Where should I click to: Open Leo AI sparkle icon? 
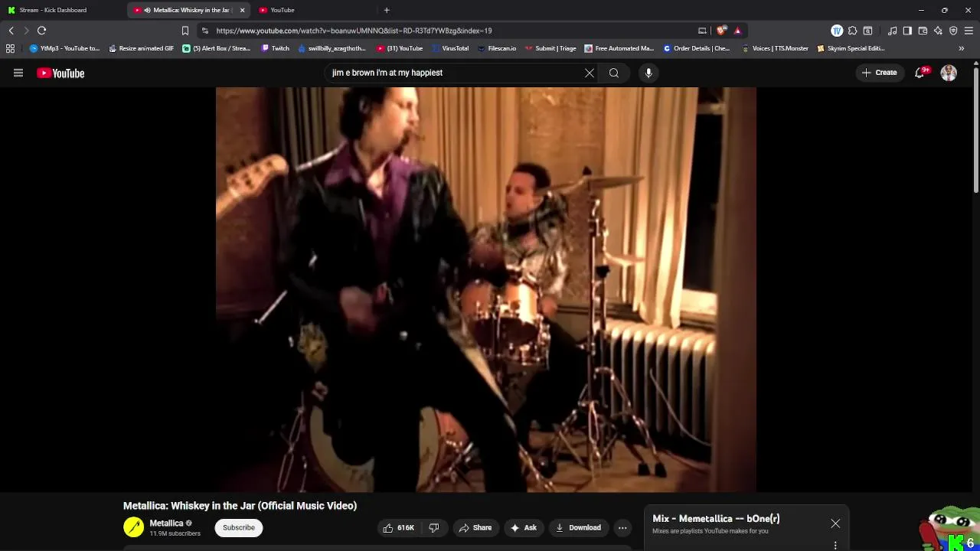pos(938,31)
